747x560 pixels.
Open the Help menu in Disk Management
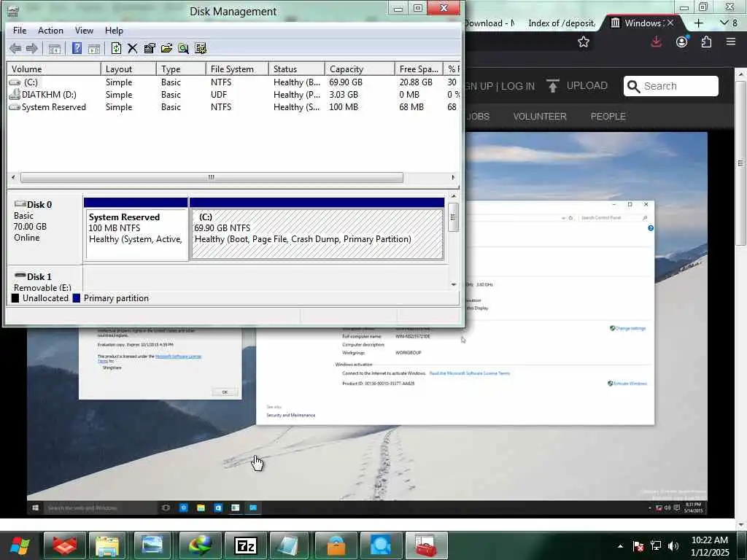pyautogui.click(x=114, y=31)
